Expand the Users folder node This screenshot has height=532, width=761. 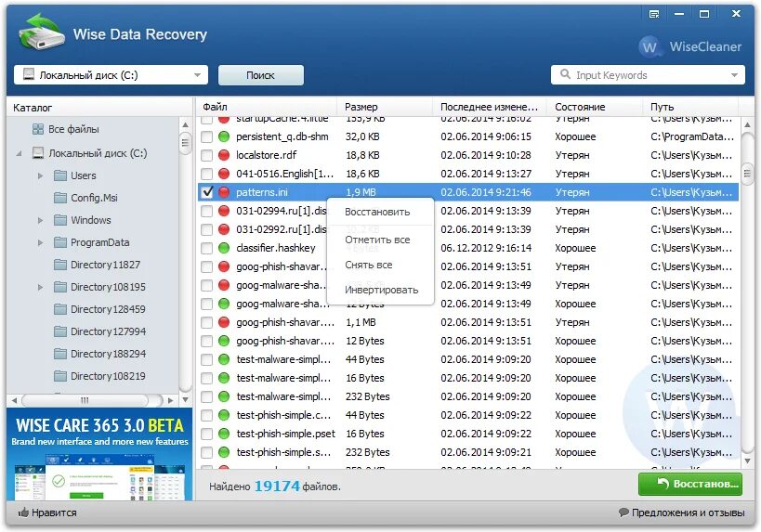pos(40,175)
